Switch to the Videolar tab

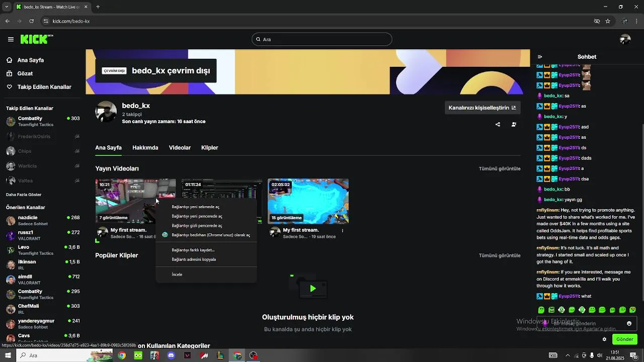point(180,148)
